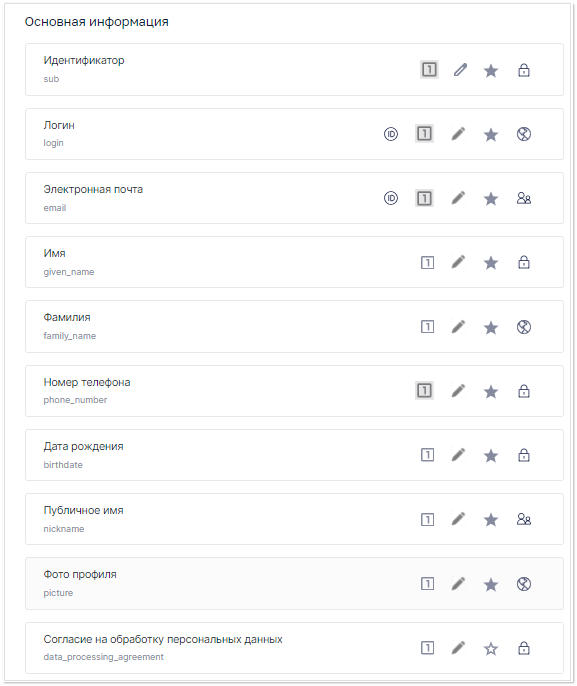Click the globe icon in Фото профиля row
The width and height of the screenshot is (577, 686).
pos(524,584)
